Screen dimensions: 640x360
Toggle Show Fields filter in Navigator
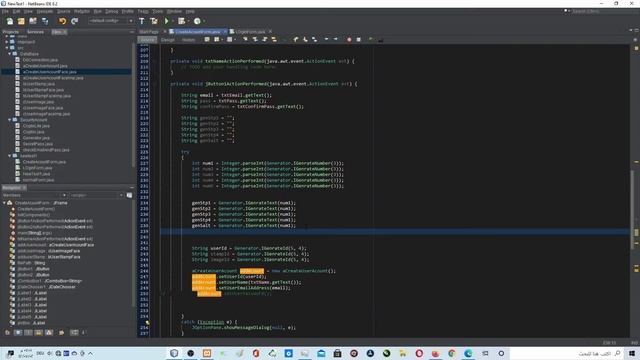pyautogui.click(x=18, y=333)
